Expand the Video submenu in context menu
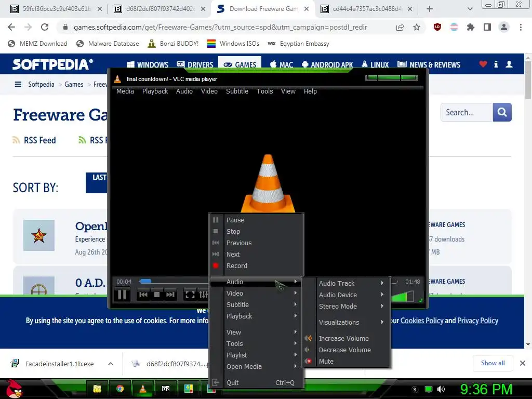 257,293
